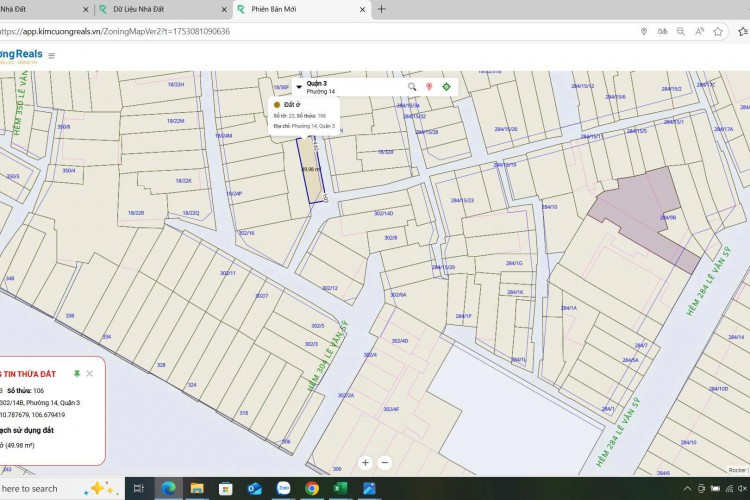Pin the parcel information panel
This screenshot has width=750, height=500.
point(76,373)
